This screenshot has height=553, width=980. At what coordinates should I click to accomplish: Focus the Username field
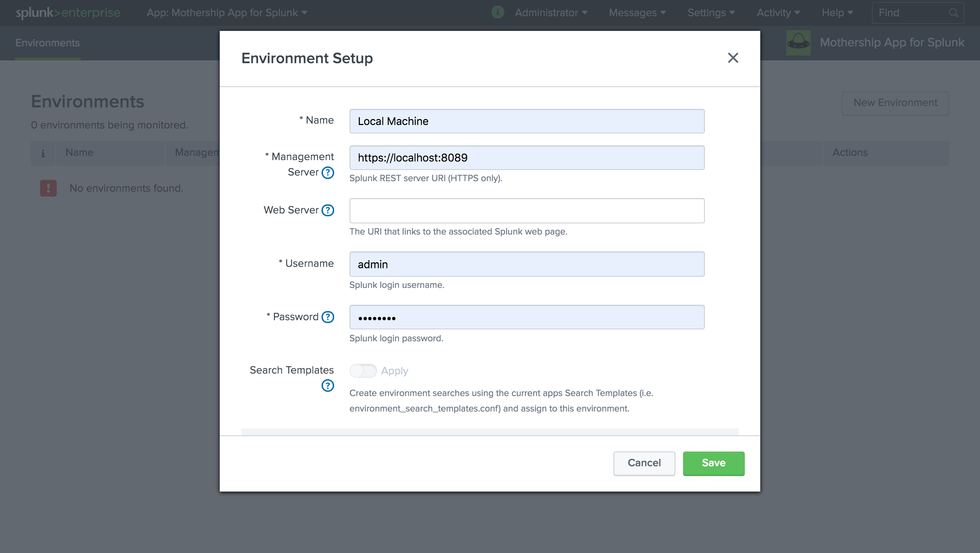(x=527, y=264)
